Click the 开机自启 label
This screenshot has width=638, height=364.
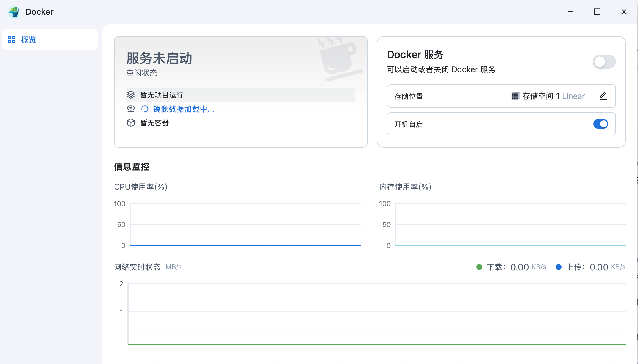[x=409, y=124]
